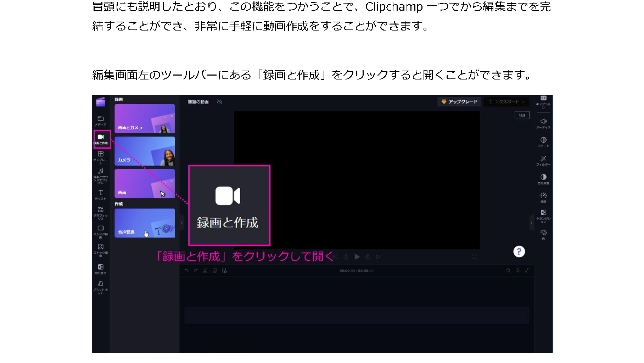Viewport: 644px width, 363px height.
Task: Open the エクスポート export dropdown
Action: (506, 102)
